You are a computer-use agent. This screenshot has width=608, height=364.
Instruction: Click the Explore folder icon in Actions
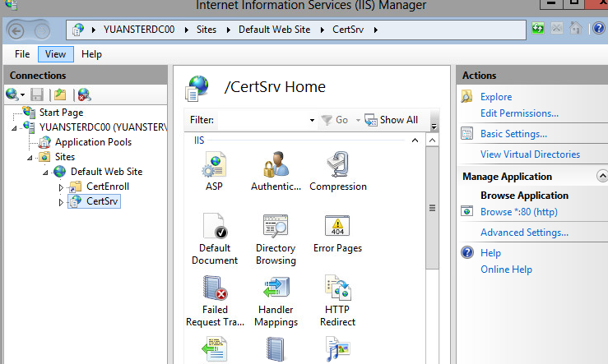click(x=466, y=96)
